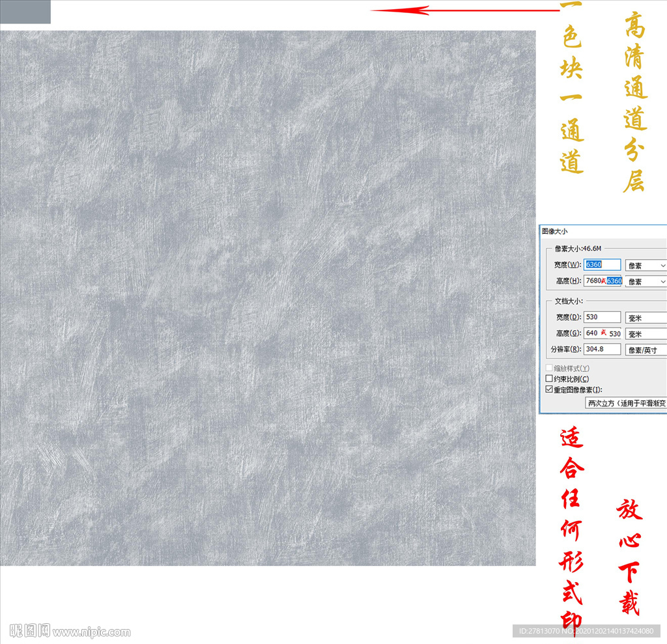
Task: Open the width pixel unit dropdown
Action: point(646,266)
